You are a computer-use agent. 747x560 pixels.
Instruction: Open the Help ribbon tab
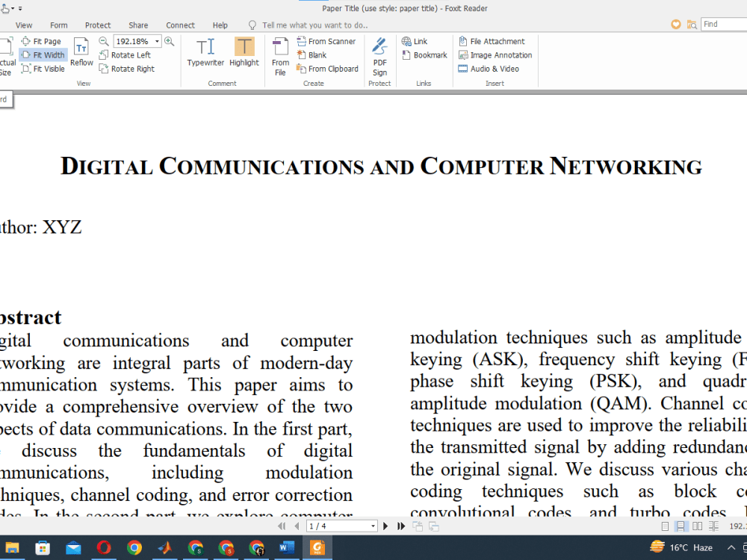click(x=220, y=25)
